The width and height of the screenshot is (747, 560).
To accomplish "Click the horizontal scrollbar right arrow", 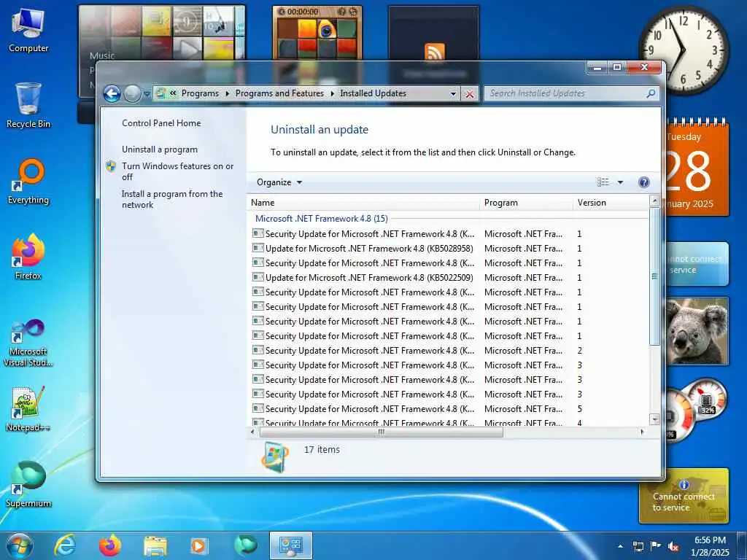I will [642, 432].
